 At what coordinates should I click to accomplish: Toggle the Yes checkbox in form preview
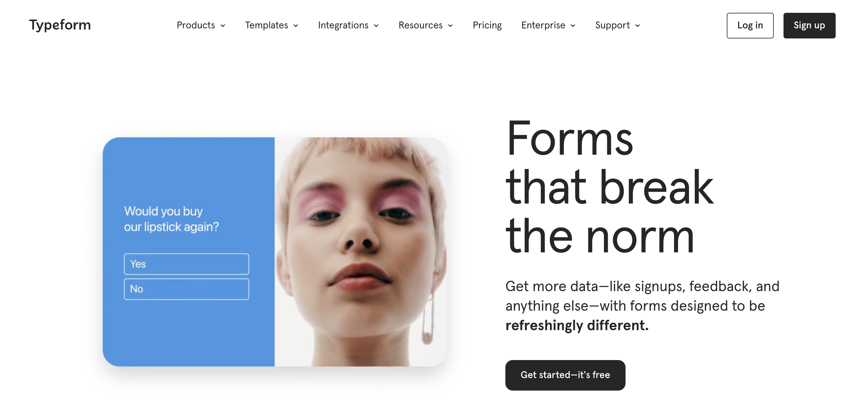[187, 263]
